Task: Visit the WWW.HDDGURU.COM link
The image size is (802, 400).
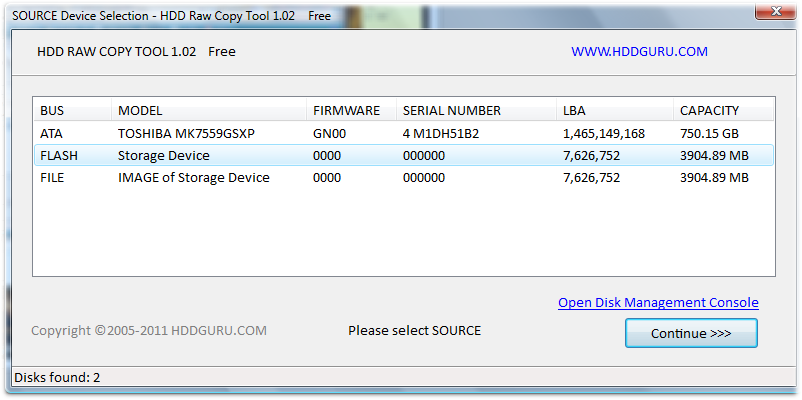Action: [639, 52]
